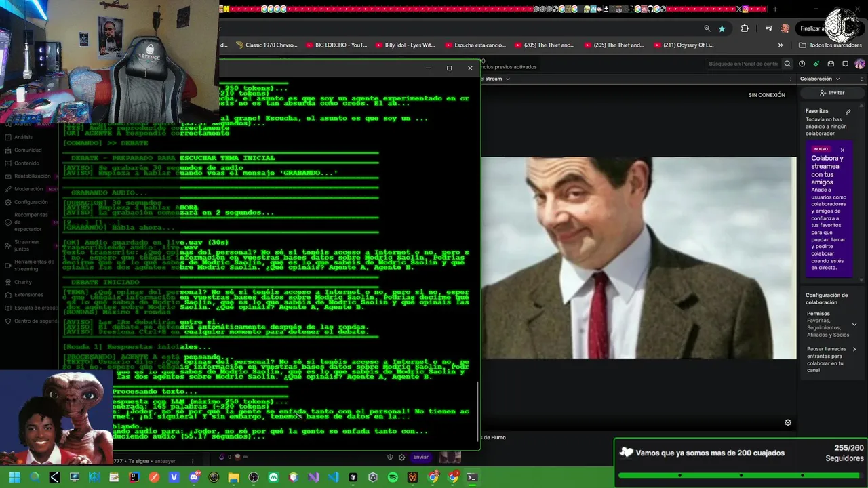Click the Enviar chat button
Screen dimensions: 868x488
point(420,457)
